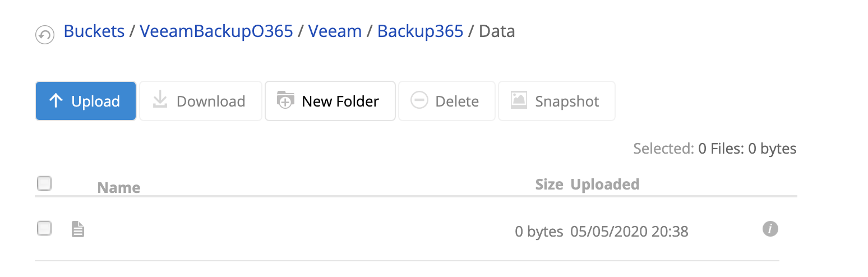
Task: Select the 05/05/2020 20:38 upload date cell
Action: [x=629, y=231]
